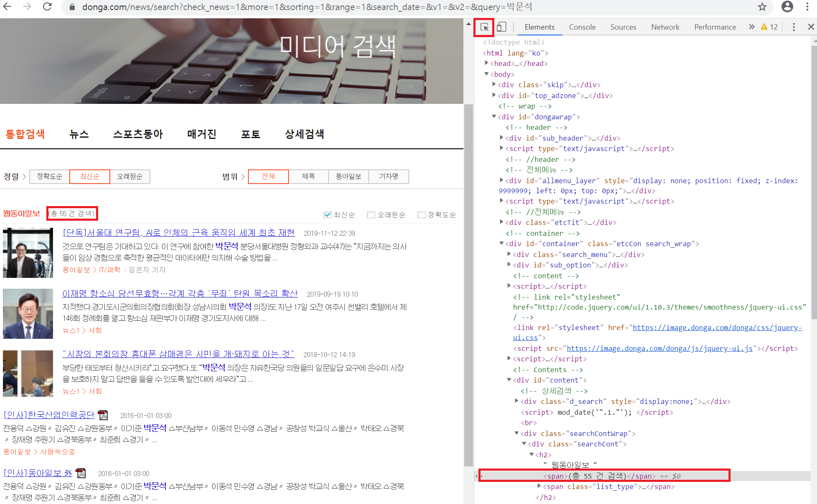Click the lock icon in address bar
Image resolution: width=817 pixels, height=504 pixels.
point(72,7)
